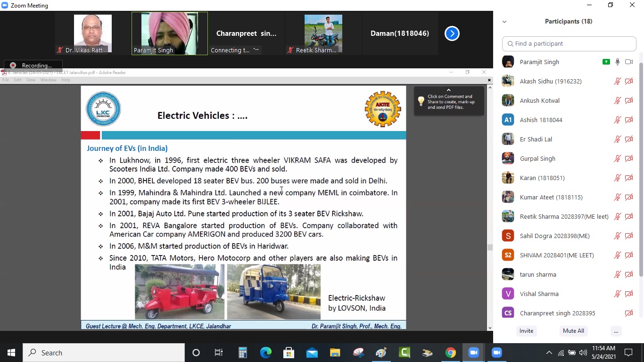
Task: Click Windows Start button
Action: tap(11, 353)
